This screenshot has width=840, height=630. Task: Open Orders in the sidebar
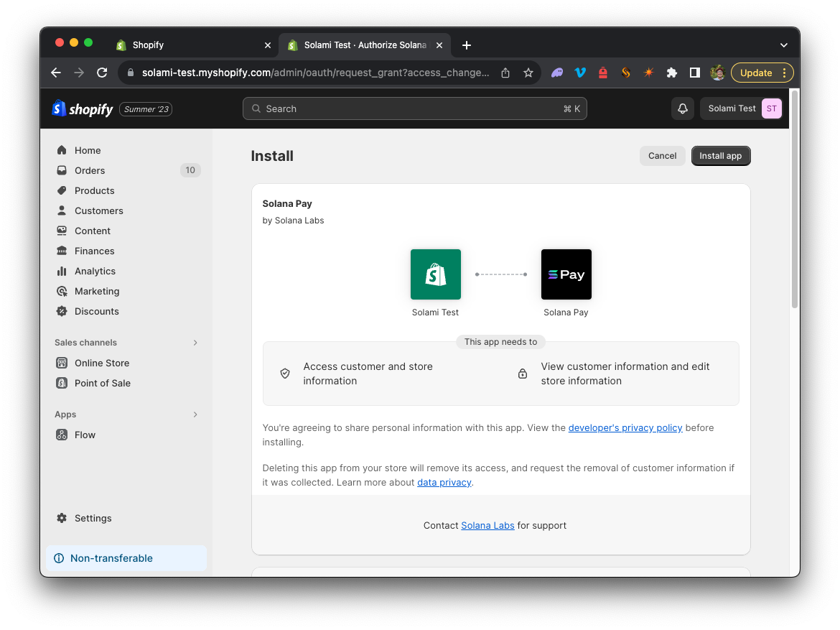[90, 170]
